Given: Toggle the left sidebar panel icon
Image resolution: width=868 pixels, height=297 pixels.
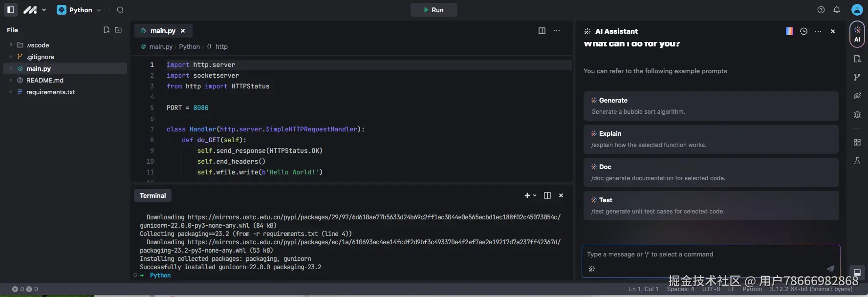Looking at the screenshot, I should click(11, 10).
